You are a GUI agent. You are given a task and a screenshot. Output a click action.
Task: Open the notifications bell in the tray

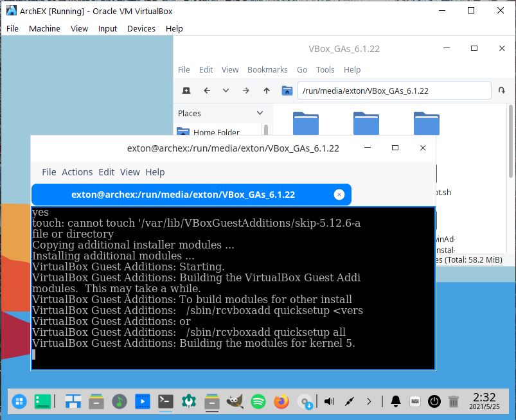coord(396,401)
